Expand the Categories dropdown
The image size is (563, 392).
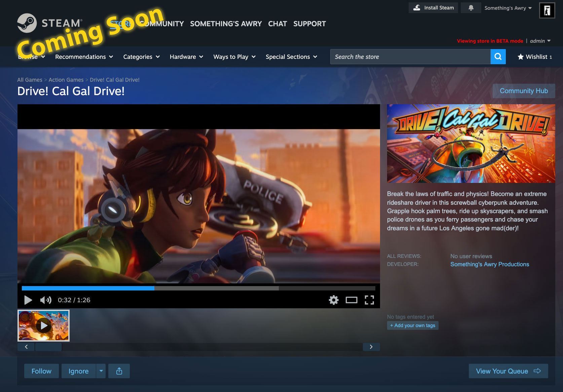tap(141, 57)
